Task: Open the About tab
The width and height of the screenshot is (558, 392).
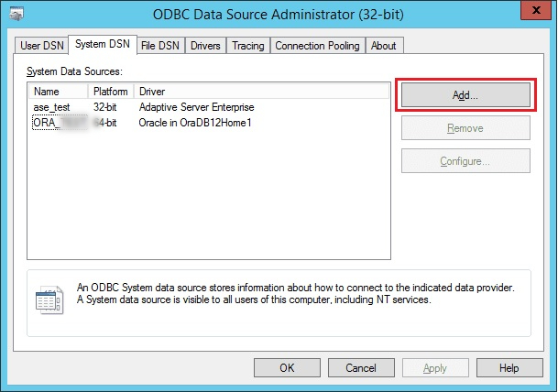Action: pyautogui.click(x=384, y=45)
